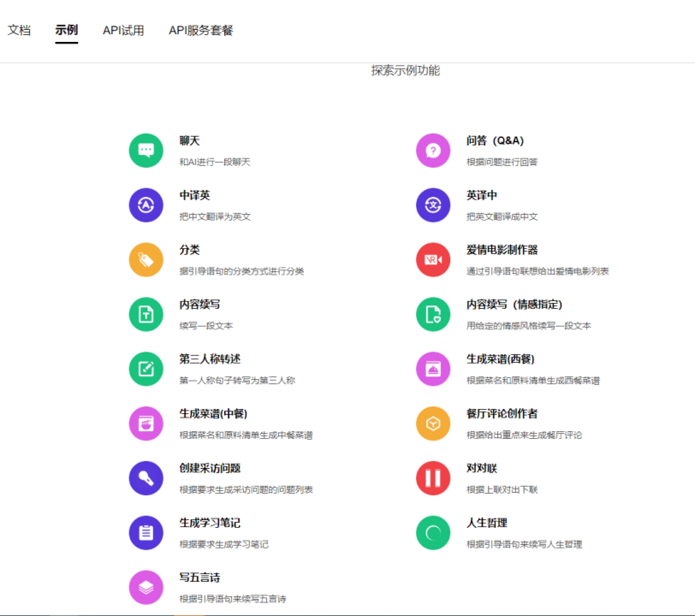
Task: Click the description 根据菜名和原料清单生成中餐菜谱
Action: [x=246, y=435]
